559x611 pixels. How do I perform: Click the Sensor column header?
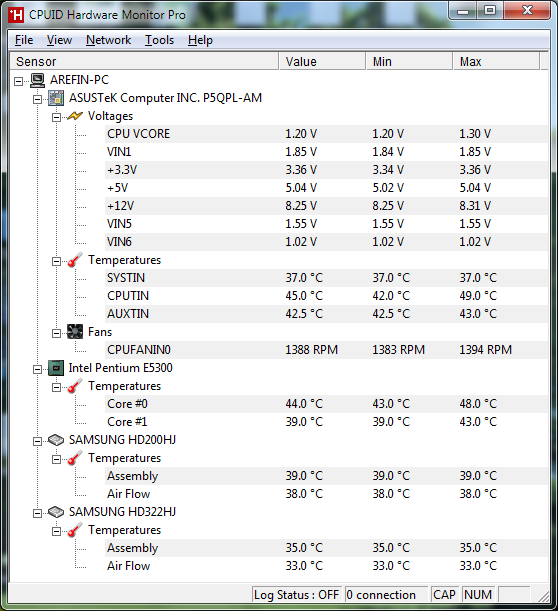[144, 62]
